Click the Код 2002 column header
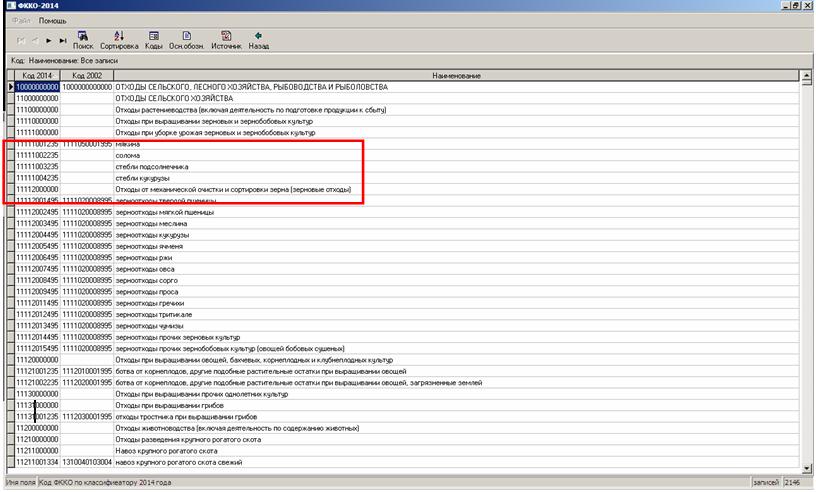This screenshot has width=816, height=492. (87, 76)
